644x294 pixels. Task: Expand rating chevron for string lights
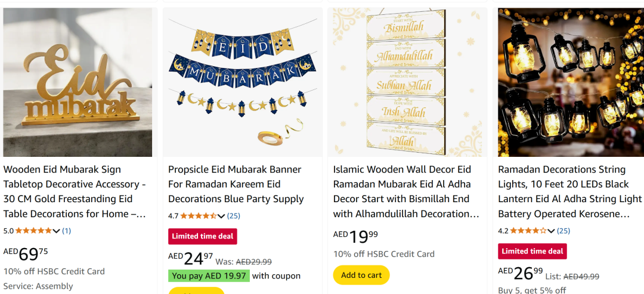click(551, 231)
